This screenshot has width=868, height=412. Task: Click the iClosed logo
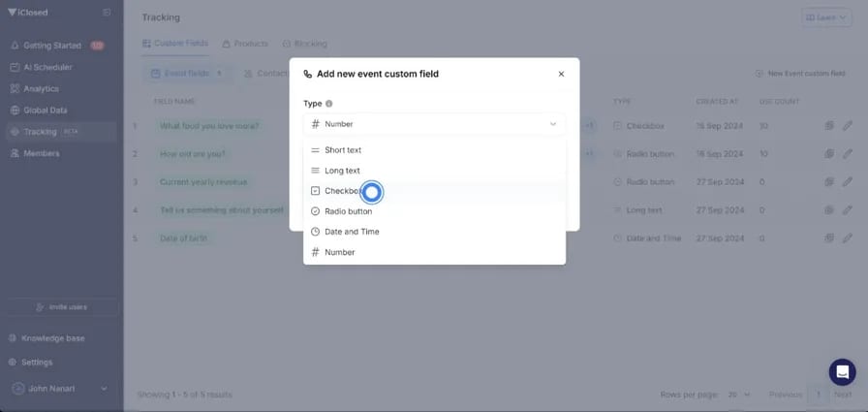coord(28,13)
